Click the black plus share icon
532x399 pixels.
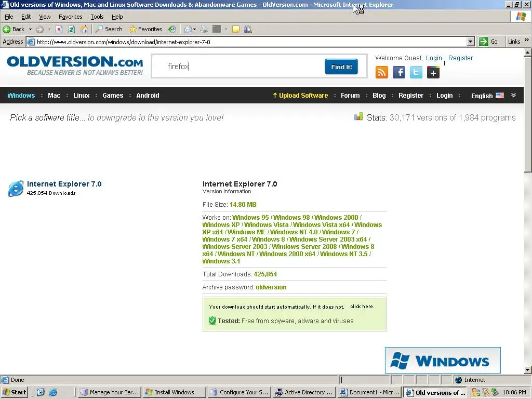click(433, 72)
